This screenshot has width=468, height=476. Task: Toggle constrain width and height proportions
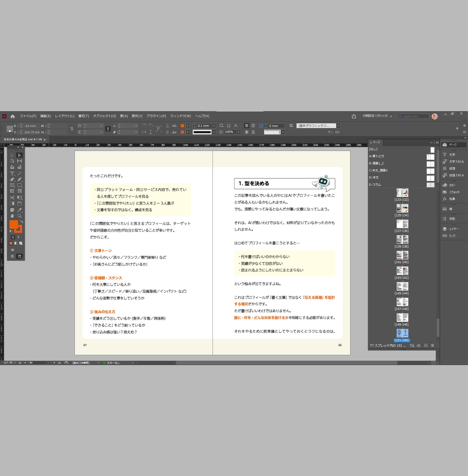(x=72, y=129)
